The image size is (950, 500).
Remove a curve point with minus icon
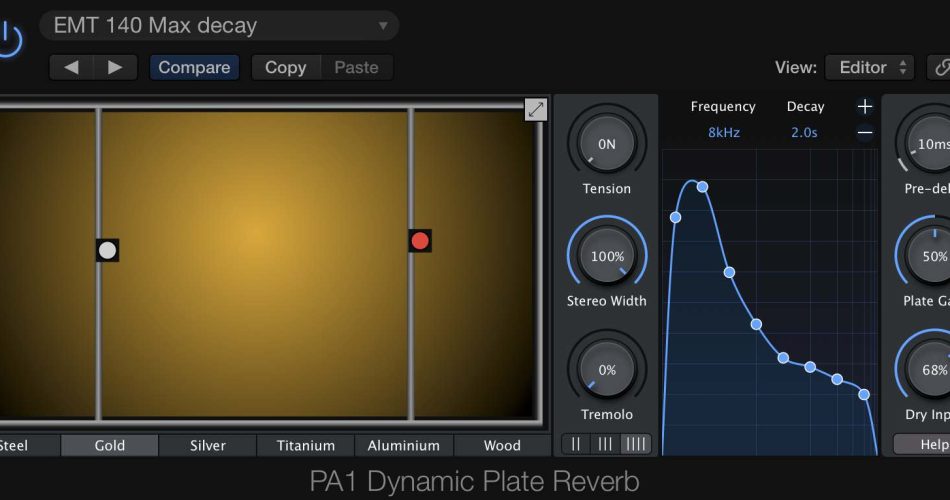865,132
